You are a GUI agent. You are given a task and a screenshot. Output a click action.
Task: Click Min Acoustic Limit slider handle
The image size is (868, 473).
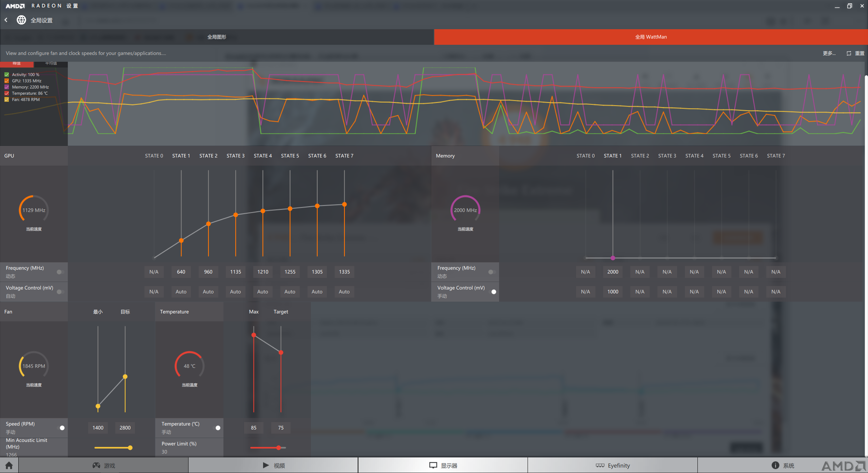pos(130,448)
